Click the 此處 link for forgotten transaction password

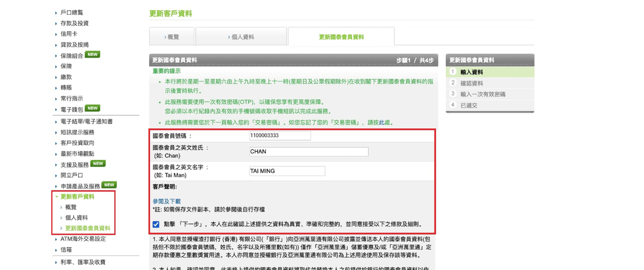[385, 122]
